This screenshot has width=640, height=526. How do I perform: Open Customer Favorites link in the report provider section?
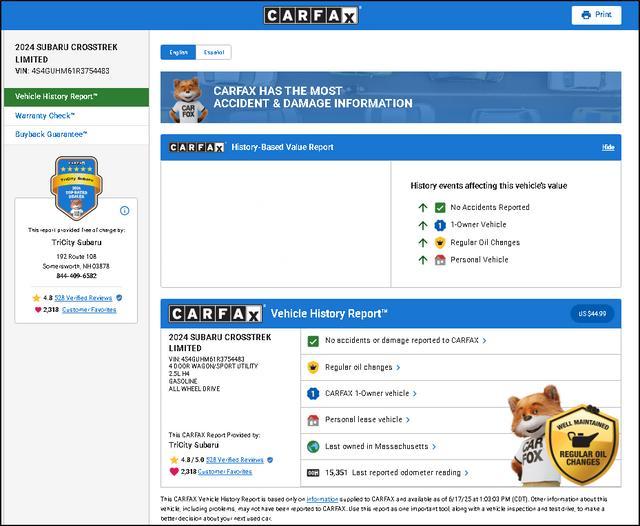point(225,472)
